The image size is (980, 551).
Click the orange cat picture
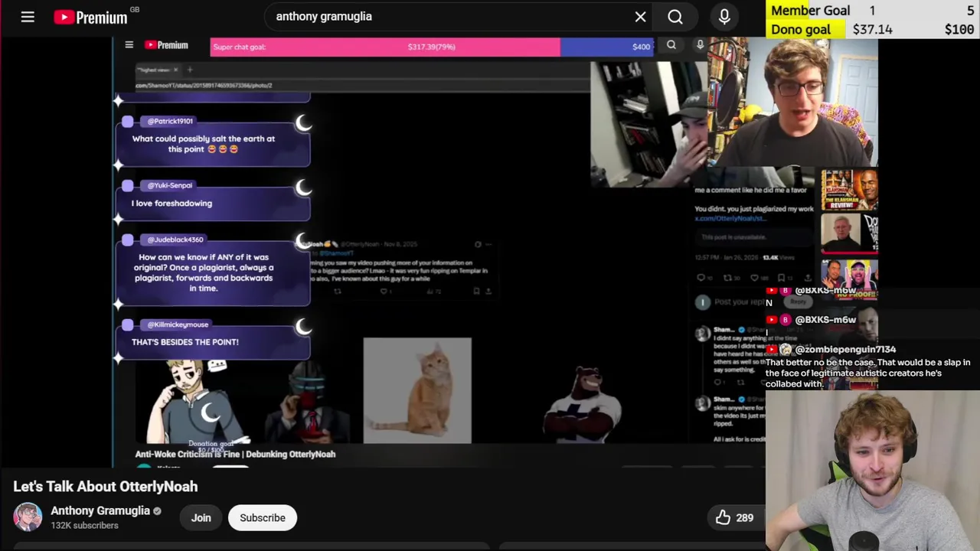pos(417,390)
